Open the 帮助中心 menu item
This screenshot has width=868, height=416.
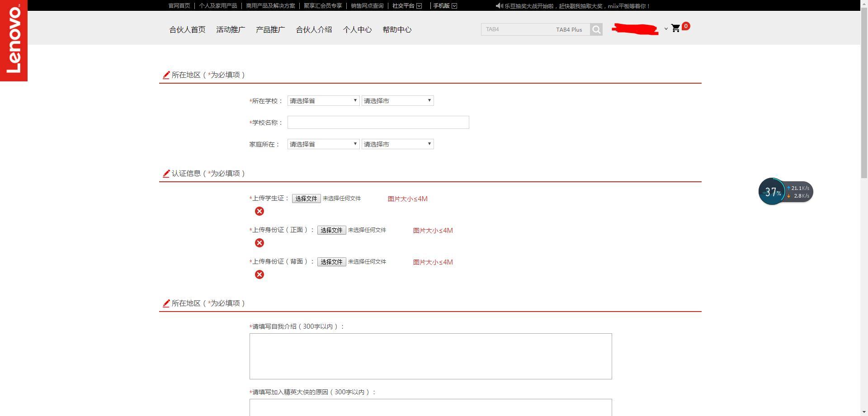(396, 29)
